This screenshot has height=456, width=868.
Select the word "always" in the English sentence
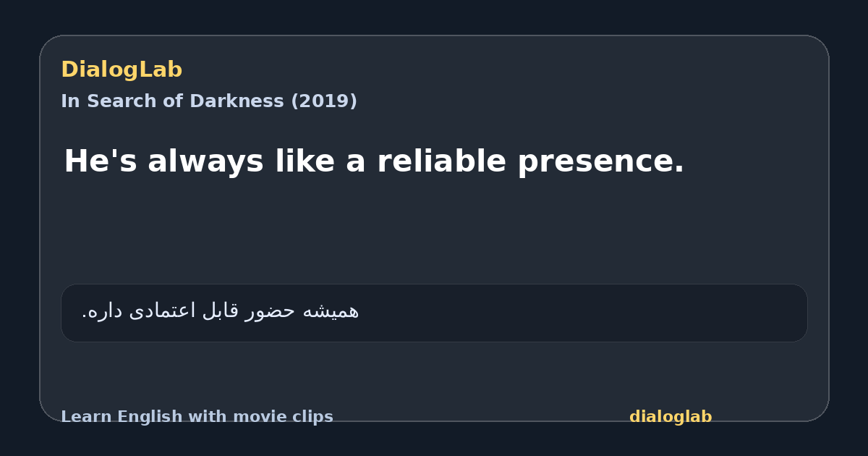(x=205, y=162)
